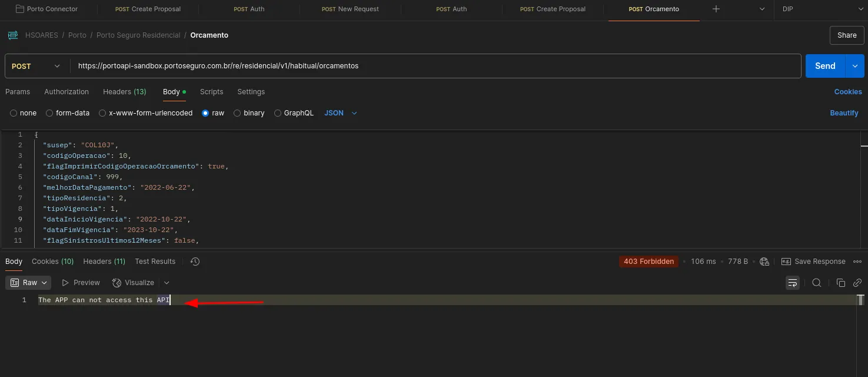Viewport: 868px width, 377px height.
Task: Open network info globe icon
Action: point(764,262)
